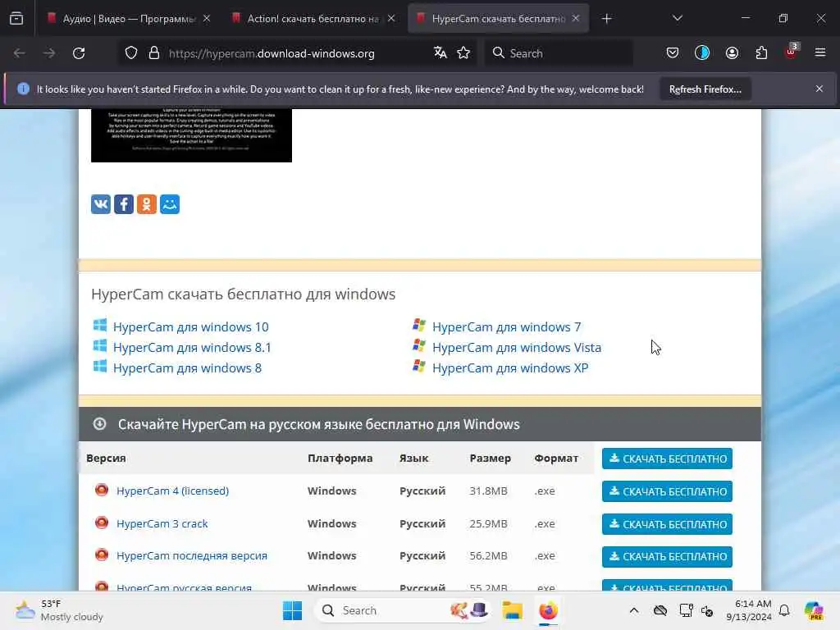Click the 25.9MB size cell
Screen dimensions: 840x630
click(x=488, y=524)
